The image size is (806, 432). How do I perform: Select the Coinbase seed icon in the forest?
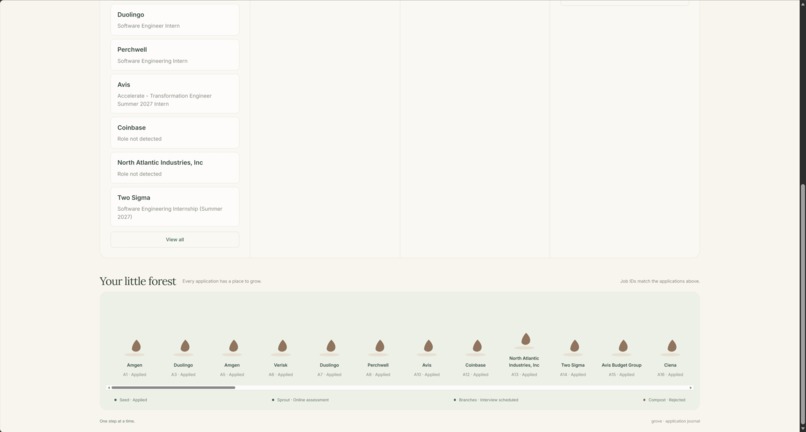pos(477,346)
